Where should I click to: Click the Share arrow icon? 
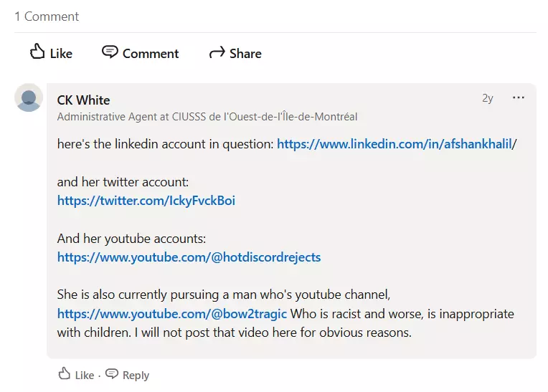pyautogui.click(x=217, y=53)
